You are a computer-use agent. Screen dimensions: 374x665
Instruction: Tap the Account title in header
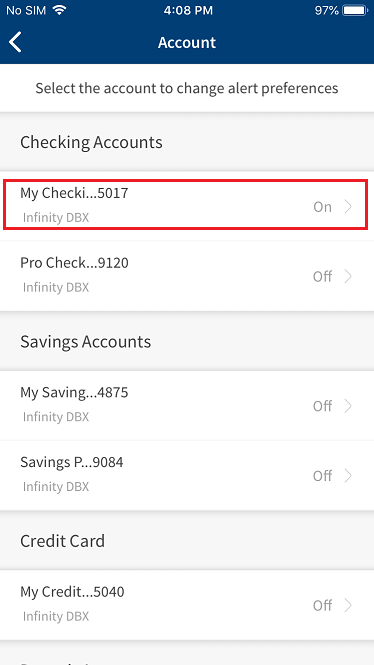pyautogui.click(x=187, y=42)
